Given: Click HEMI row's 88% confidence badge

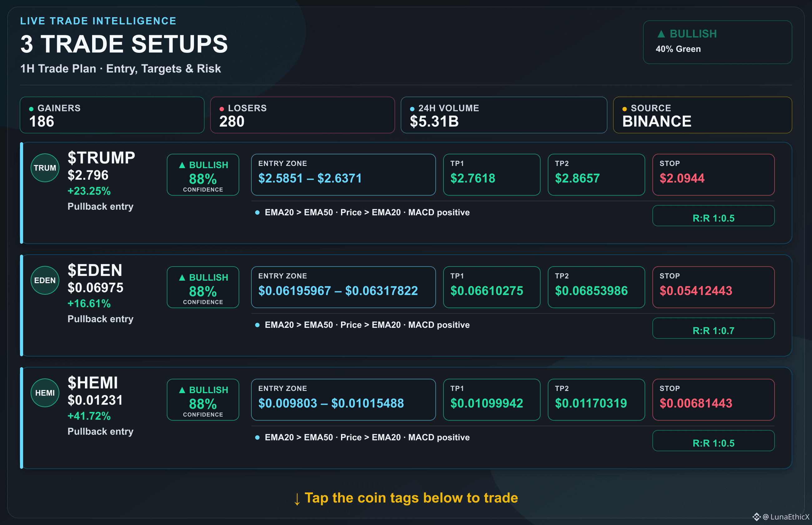Looking at the screenshot, I should tap(203, 400).
